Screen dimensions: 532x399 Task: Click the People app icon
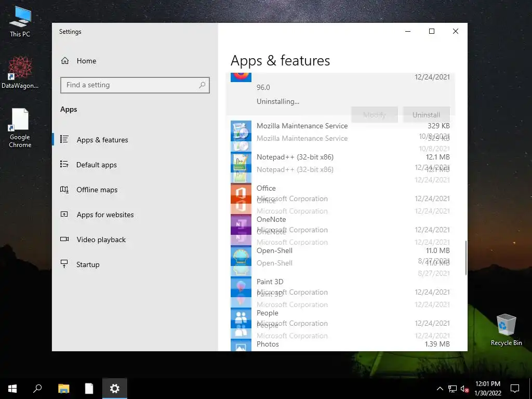(x=241, y=318)
